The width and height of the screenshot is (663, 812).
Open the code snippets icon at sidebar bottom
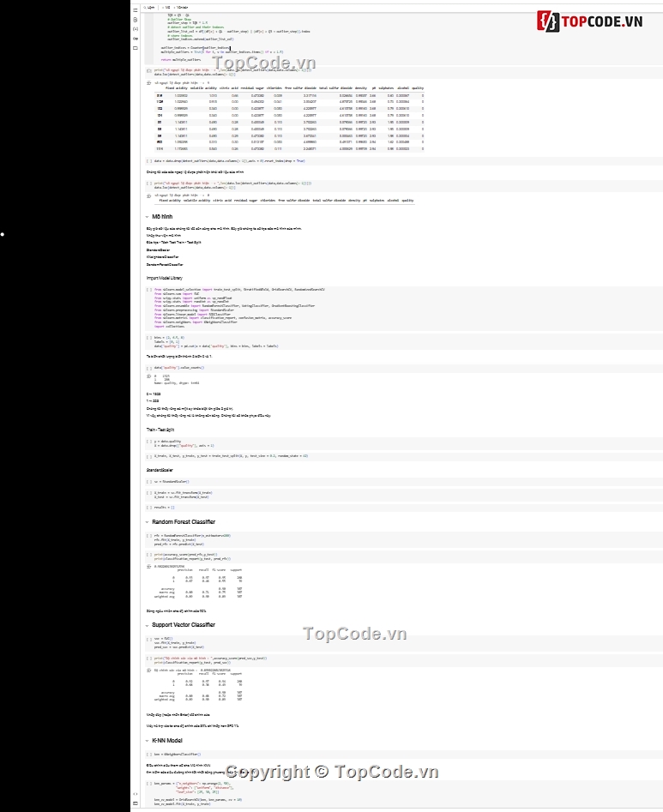[x=136, y=793]
